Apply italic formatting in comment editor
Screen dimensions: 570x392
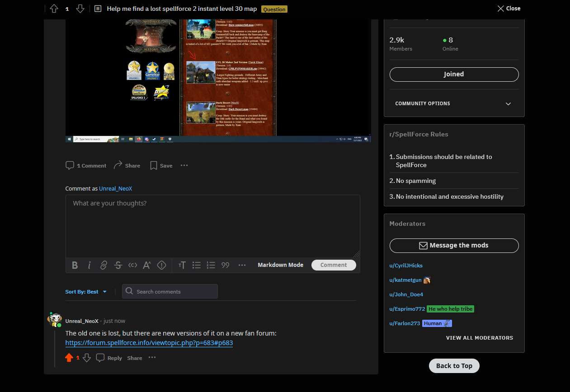point(90,265)
